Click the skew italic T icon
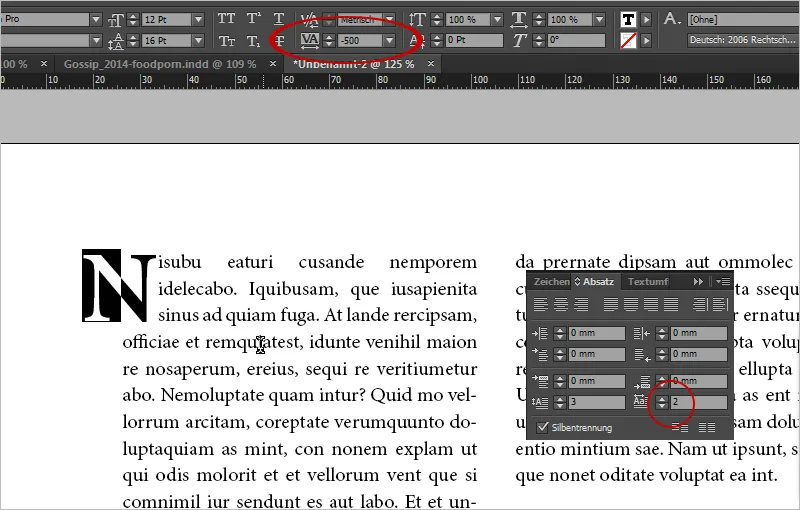This screenshot has width=800, height=510. (519, 40)
